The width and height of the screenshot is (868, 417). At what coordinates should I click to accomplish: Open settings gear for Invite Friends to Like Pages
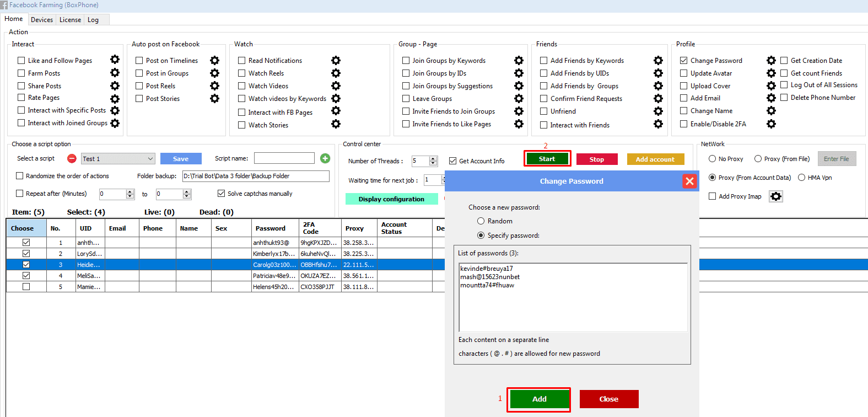pyautogui.click(x=519, y=124)
